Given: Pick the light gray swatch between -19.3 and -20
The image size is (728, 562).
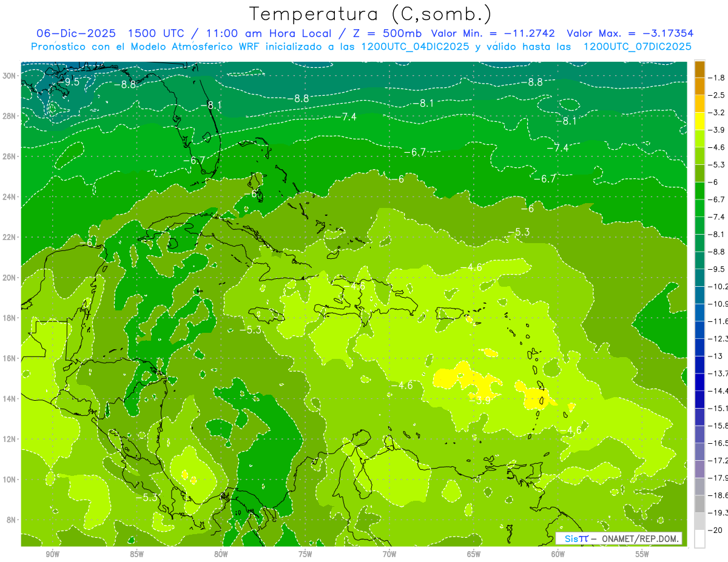Looking at the screenshot, I should [699, 521].
